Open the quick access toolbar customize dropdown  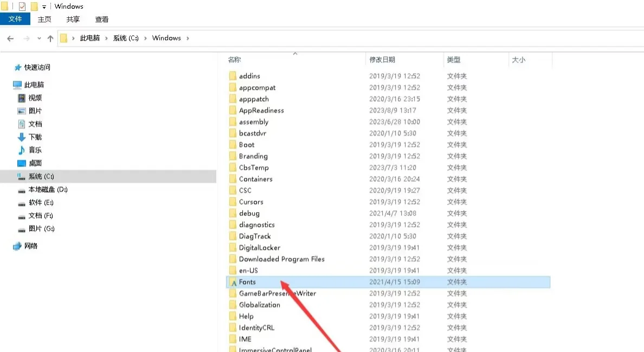44,7
